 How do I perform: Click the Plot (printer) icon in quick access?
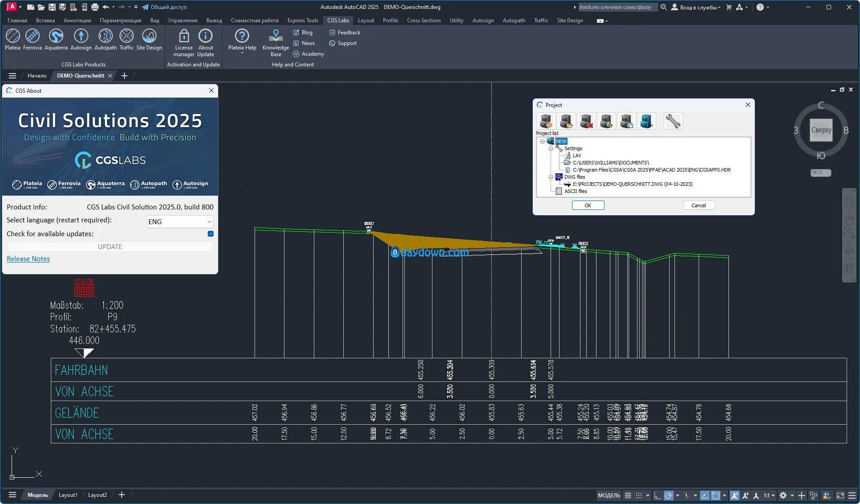click(95, 7)
